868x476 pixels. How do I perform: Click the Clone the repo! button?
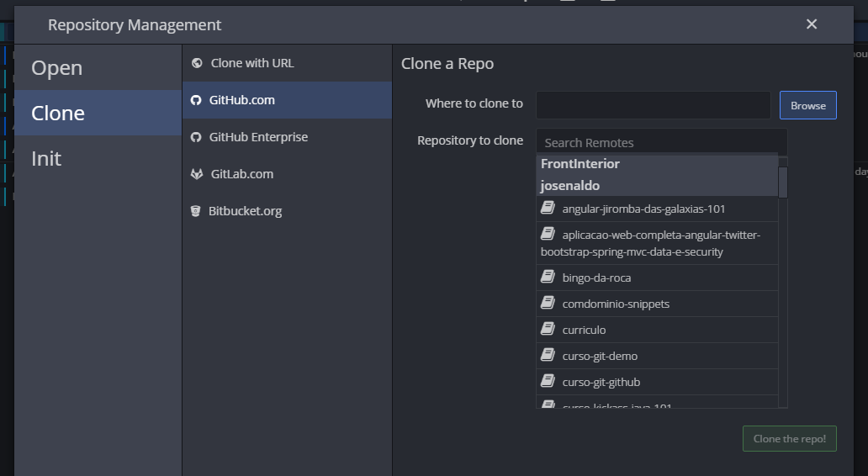pyautogui.click(x=790, y=438)
